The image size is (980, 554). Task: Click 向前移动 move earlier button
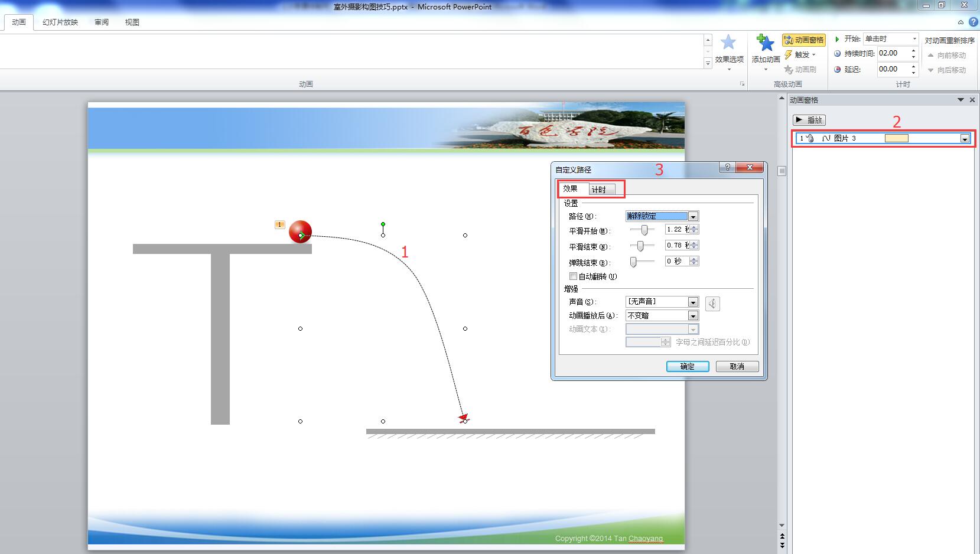point(947,55)
